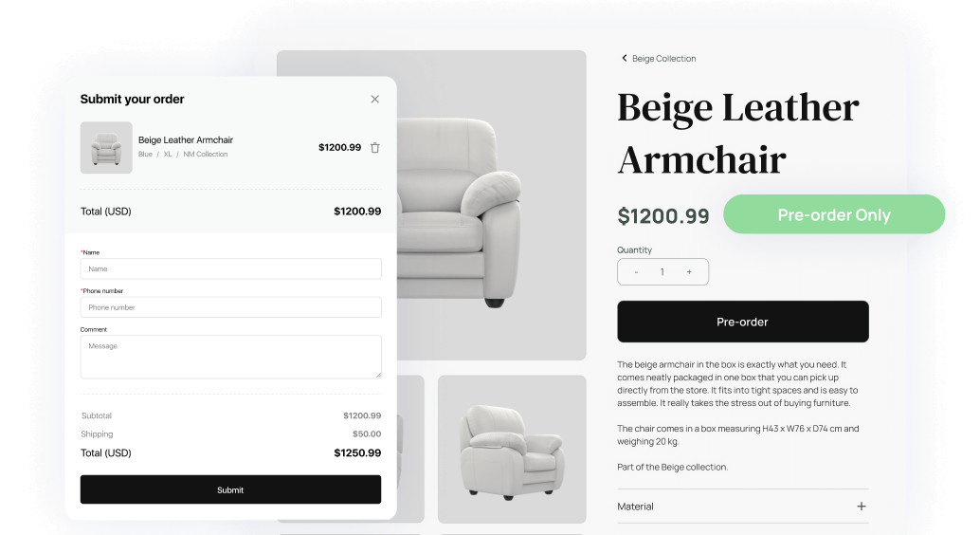Delete the armchair from the order with trash icon

[375, 148]
